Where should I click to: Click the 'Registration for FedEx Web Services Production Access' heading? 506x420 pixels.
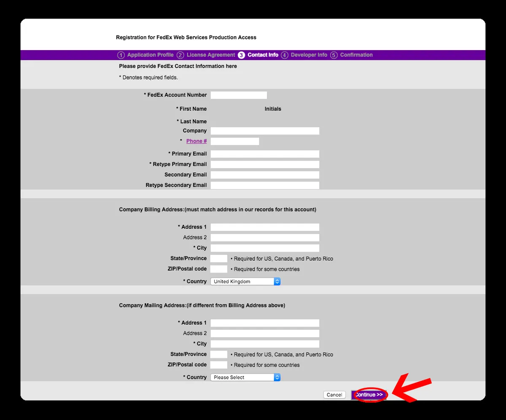pos(186,37)
